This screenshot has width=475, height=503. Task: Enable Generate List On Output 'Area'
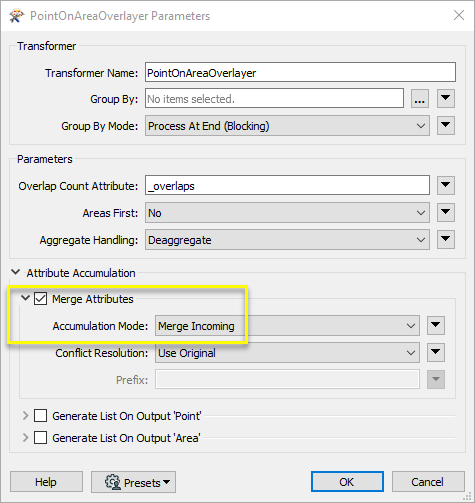[x=40, y=438]
